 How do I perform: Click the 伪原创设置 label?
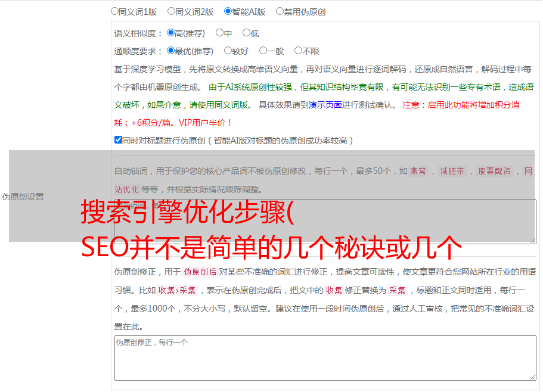coord(23,197)
